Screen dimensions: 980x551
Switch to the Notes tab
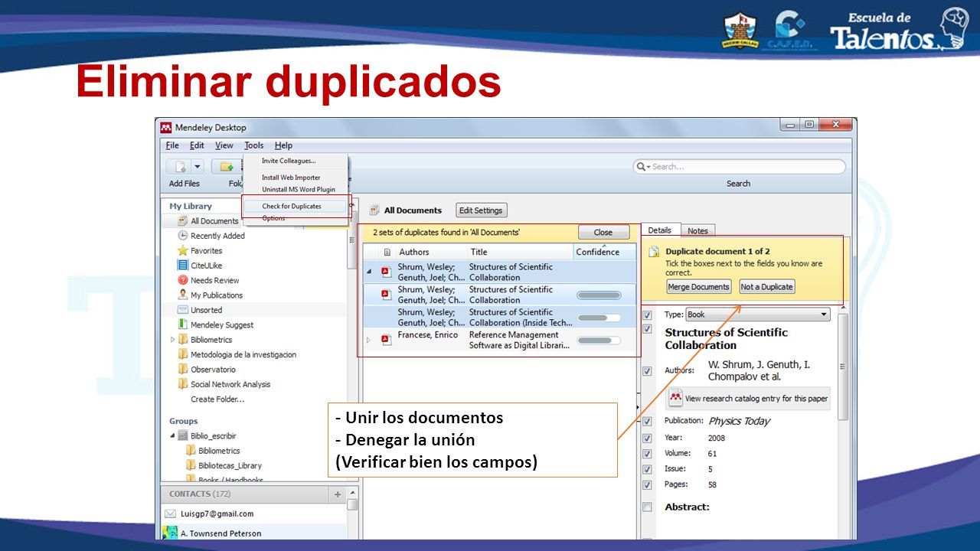tap(697, 230)
